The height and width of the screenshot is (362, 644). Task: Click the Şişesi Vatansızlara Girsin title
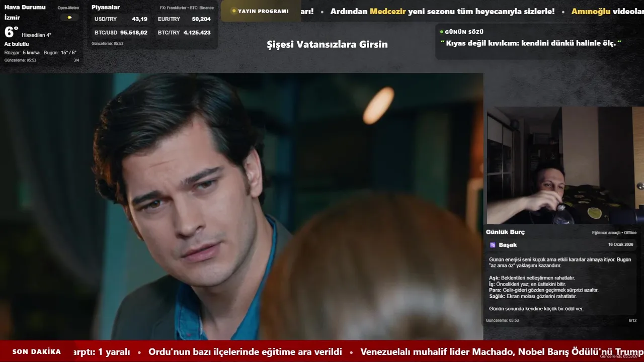click(x=327, y=44)
